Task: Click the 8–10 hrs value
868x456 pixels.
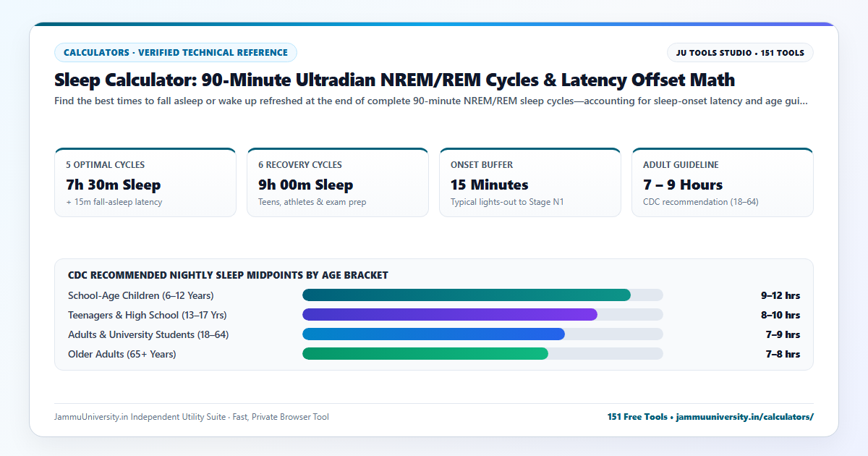Action: tap(780, 315)
